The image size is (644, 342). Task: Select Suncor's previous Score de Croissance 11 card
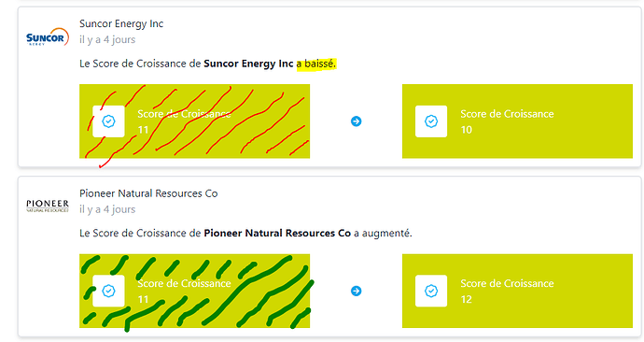[x=195, y=121]
